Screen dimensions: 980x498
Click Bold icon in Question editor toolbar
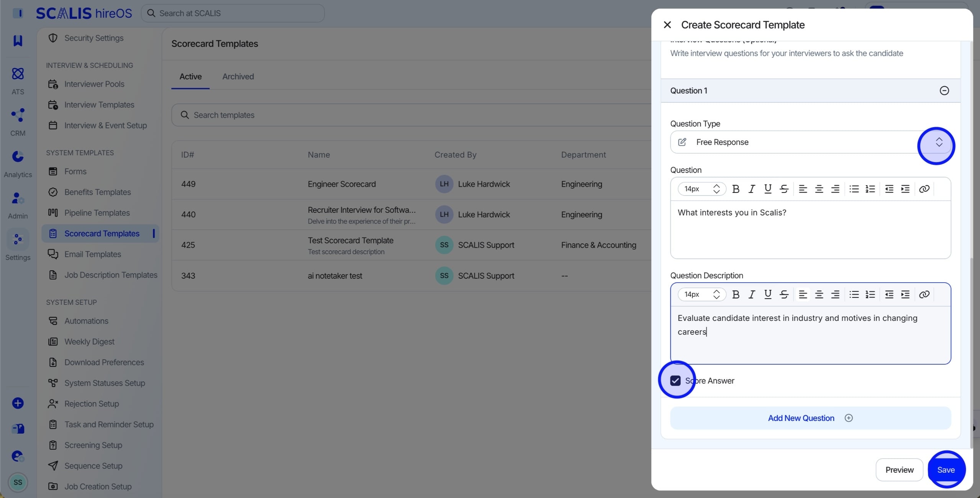point(736,189)
